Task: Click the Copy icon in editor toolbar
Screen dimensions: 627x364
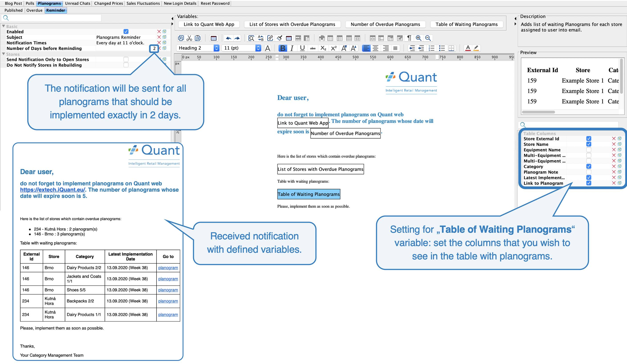Action: pos(181,38)
